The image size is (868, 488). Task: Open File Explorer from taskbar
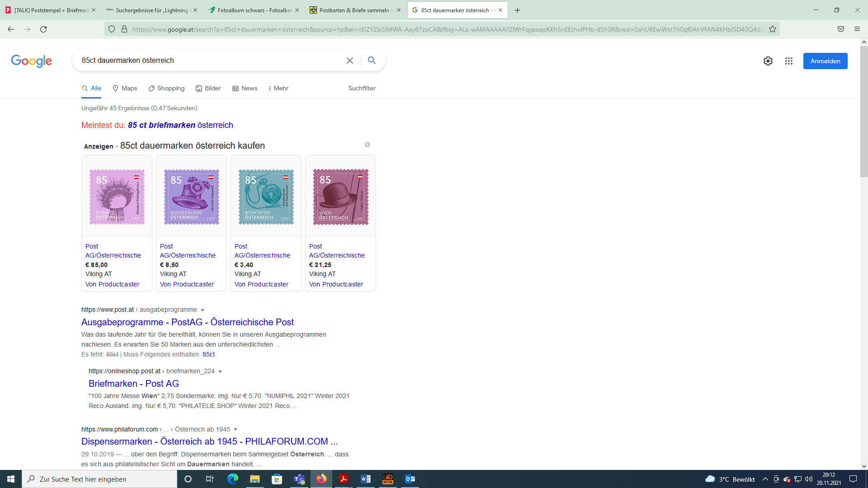255,479
